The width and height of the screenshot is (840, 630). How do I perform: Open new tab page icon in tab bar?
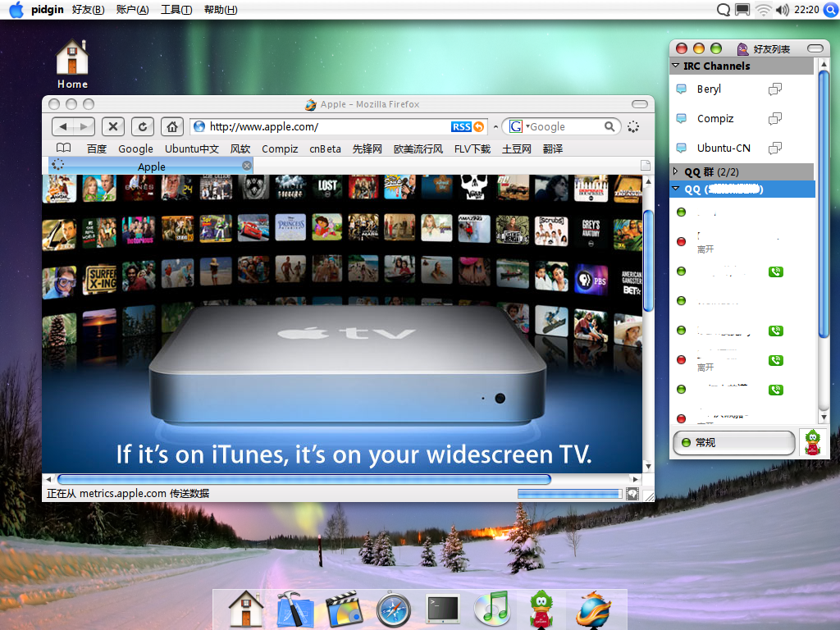pyautogui.click(x=645, y=166)
